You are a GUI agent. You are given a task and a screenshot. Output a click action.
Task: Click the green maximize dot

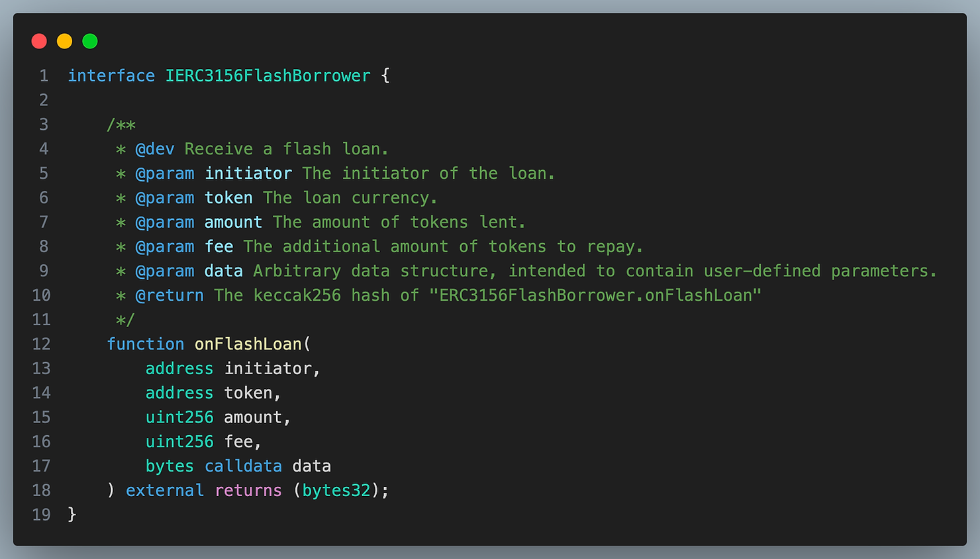click(90, 41)
